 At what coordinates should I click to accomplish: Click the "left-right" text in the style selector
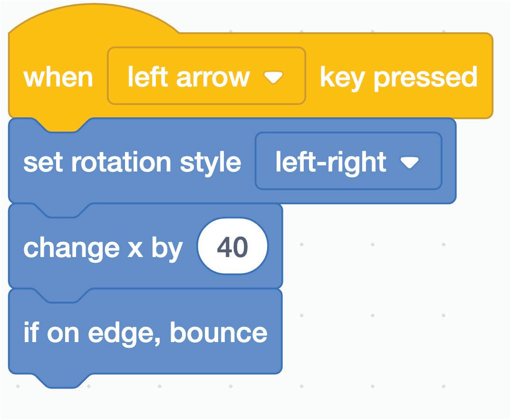pos(330,162)
